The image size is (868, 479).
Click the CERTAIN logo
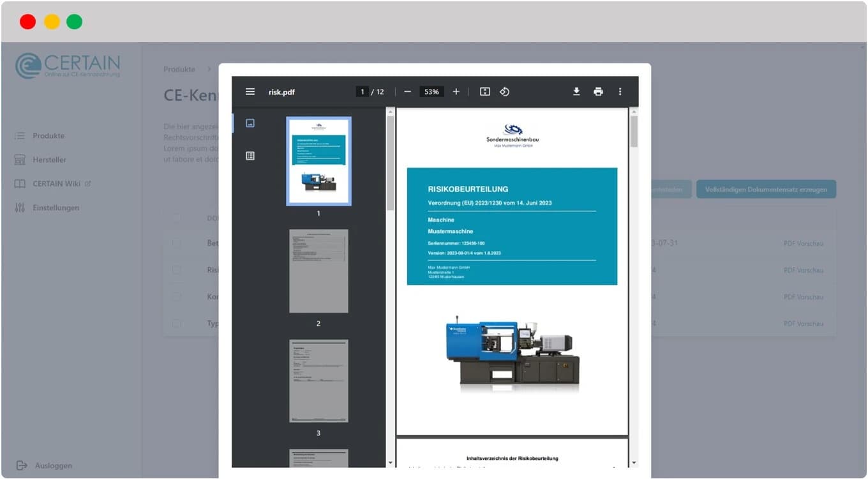[x=68, y=66]
